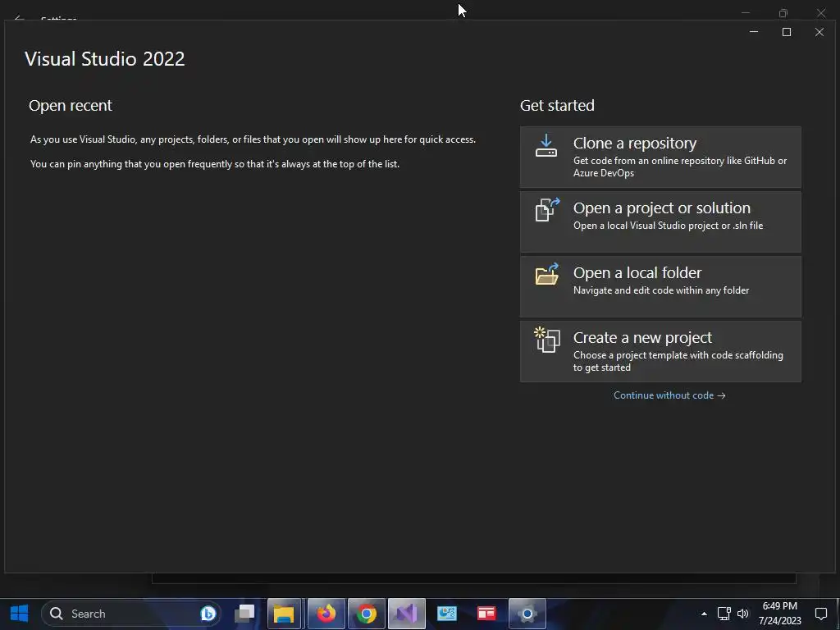Click the back arrow in the Settings window
This screenshot has width=840, height=630.
coord(19,19)
